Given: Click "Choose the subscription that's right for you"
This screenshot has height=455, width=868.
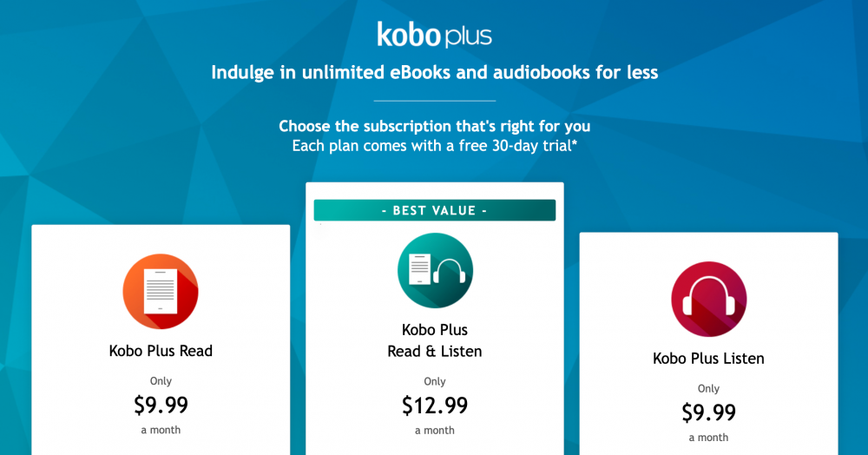Looking at the screenshot, I should pos(435,127).
